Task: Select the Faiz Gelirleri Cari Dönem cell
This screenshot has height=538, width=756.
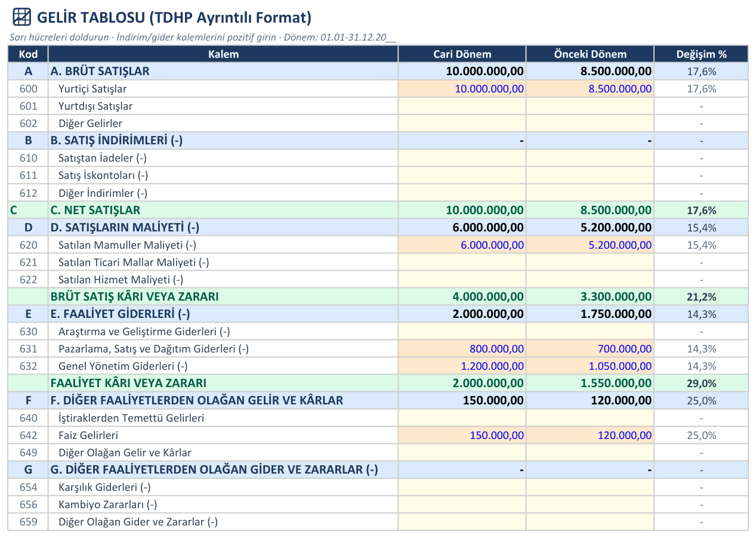Action: [x=462, y=435]
